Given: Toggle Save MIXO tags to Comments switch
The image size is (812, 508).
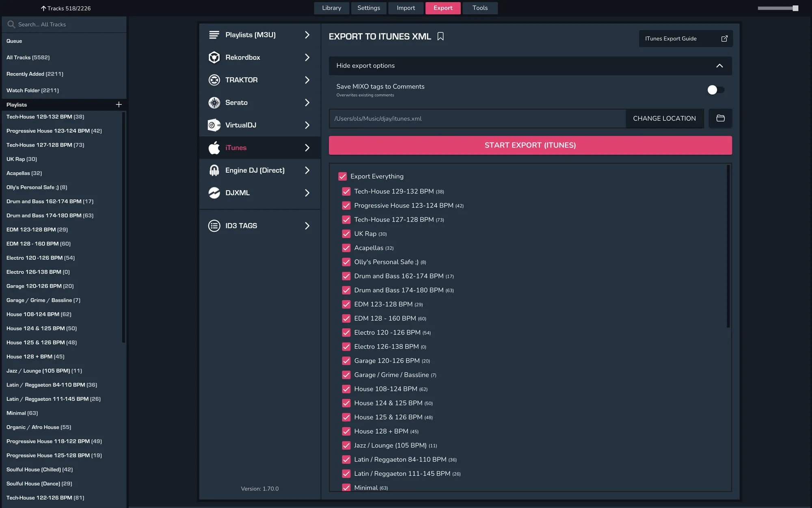Looking at the screenshot, I should (x=715, y=90).
